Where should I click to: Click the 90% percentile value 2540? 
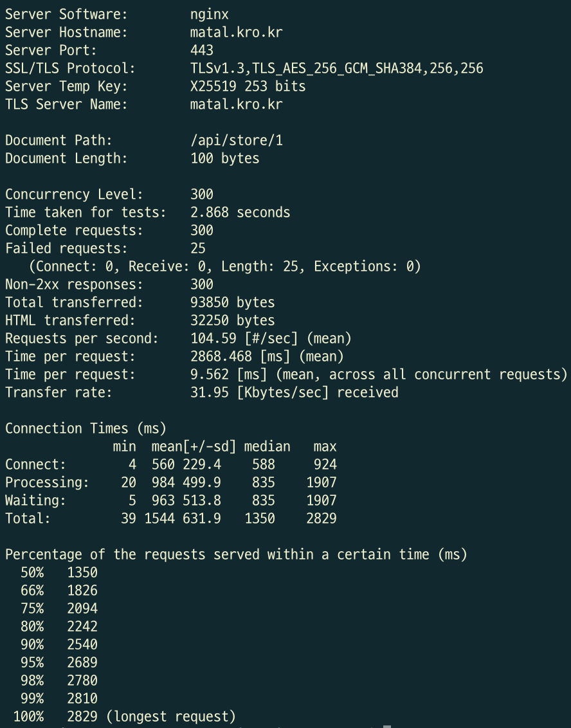82,644
